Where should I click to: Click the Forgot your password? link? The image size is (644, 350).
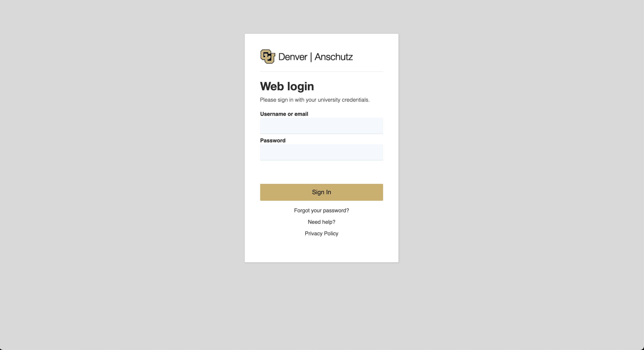322,210
